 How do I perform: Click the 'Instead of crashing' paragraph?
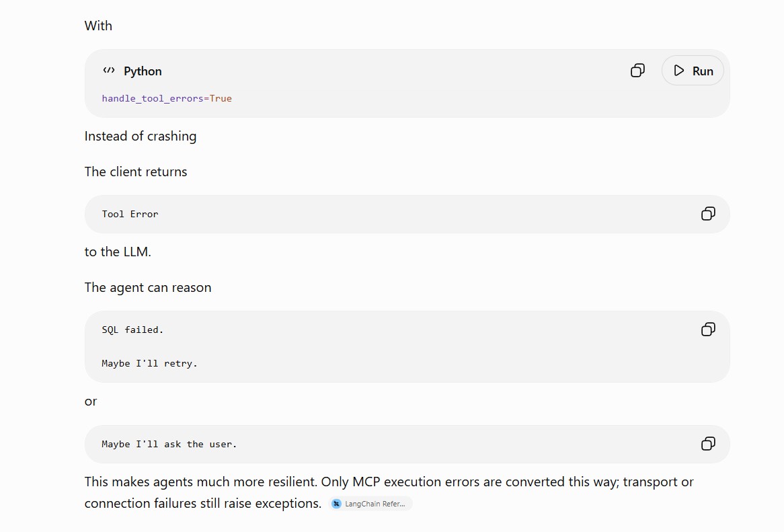(x=141, y=136)
